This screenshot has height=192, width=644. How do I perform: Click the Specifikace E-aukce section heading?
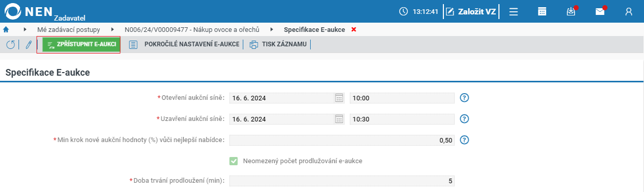(48, 73)
